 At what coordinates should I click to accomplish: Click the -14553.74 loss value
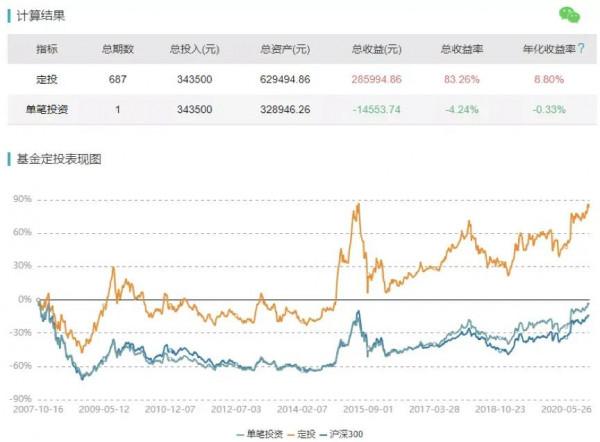coord(376,109)
